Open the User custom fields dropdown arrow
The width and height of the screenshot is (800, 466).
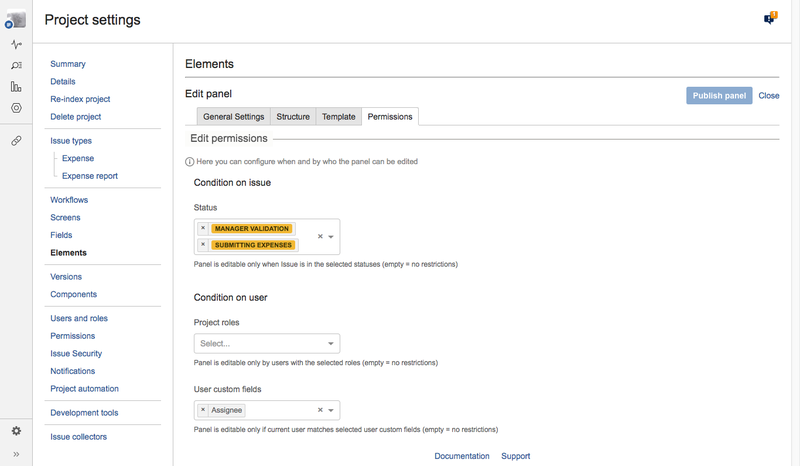pyautogui.click(x=331, y=410)
